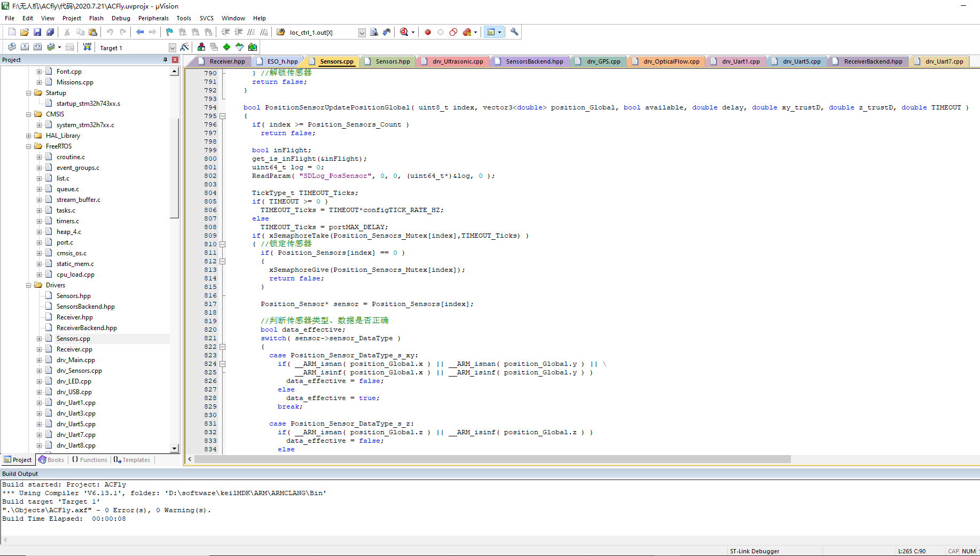The image size is (980, 556).
Task: Rebuild all target files icon
Action: point(37,47)
